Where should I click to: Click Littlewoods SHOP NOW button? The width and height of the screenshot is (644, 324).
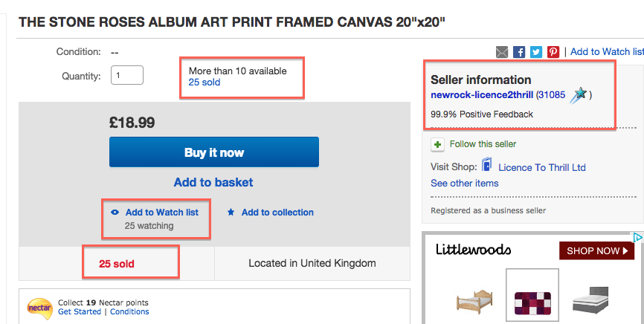click(596, 250)
